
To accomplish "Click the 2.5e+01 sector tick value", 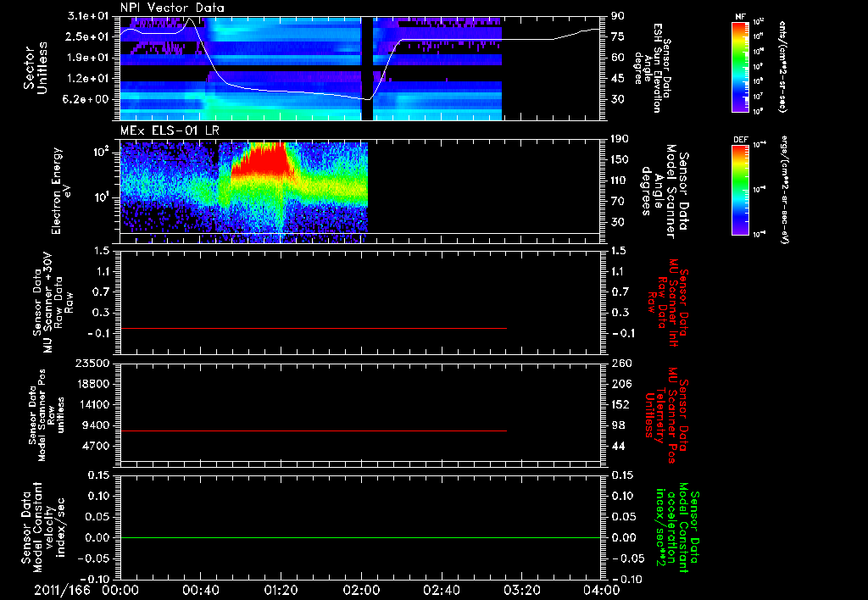I will pyautogui.click(x=88, y=36).
